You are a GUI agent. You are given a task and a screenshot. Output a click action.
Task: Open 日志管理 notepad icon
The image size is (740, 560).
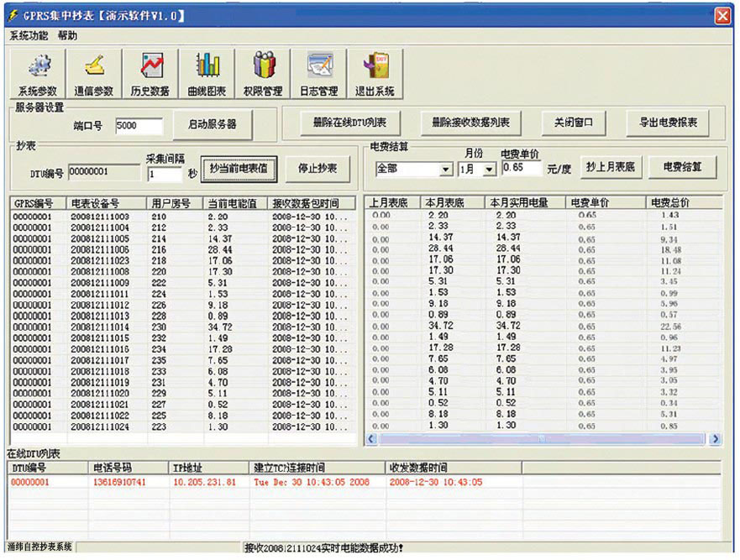click(x=319, y=74)
